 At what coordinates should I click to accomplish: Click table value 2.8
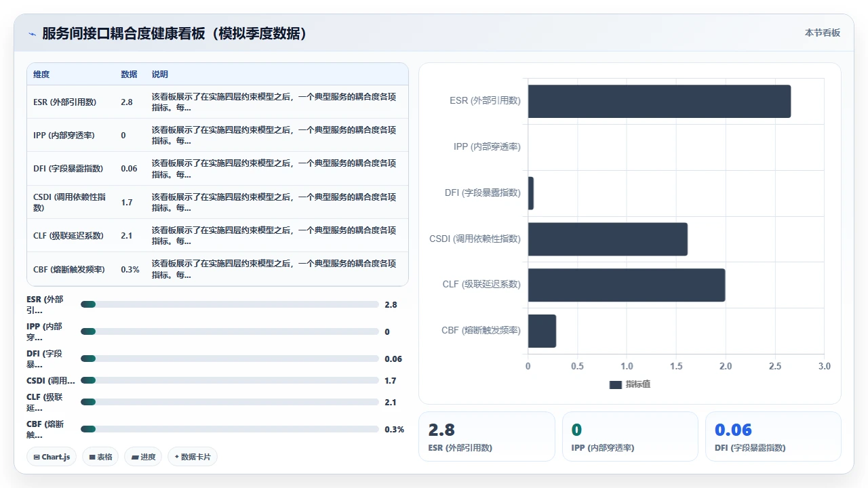(127, 102)
